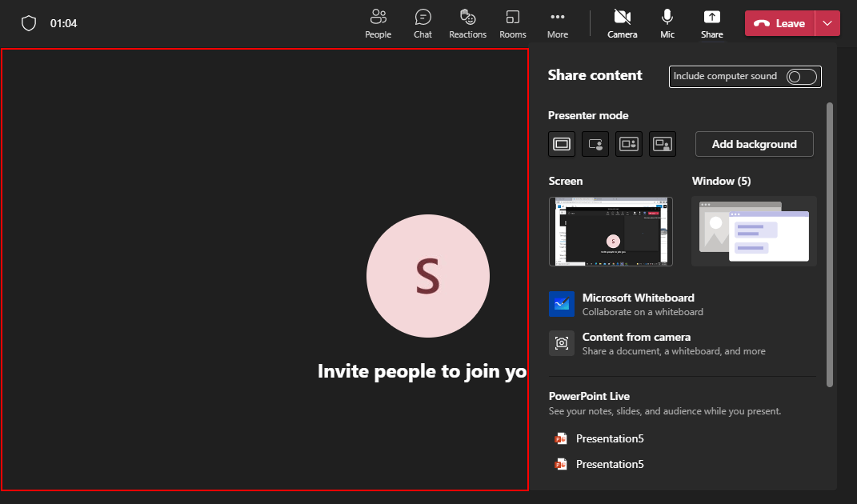Image resolution: width=857 pixels, height=504 pixels.
Task: Click the Share content icon
Action: tap(711, 23)
